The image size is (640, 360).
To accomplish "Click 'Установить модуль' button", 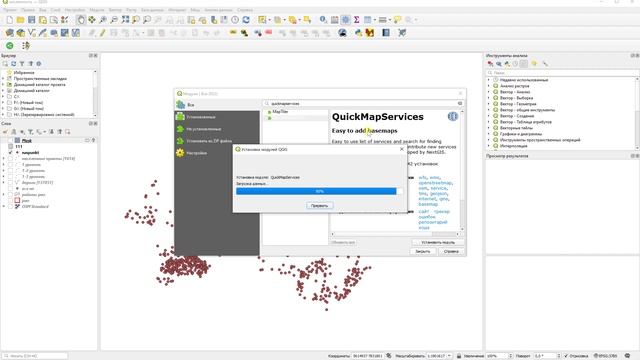I will tap(438, 242).
